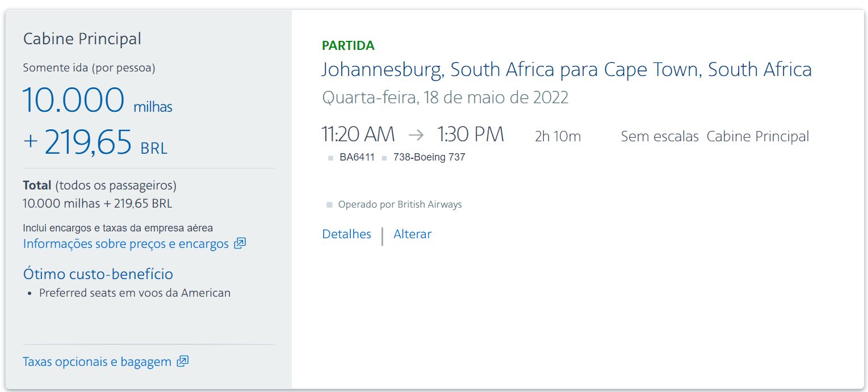Open Taxas opcionais e bagagem link
This screenshot has height=392, width=868.
[x=97, y=361]
